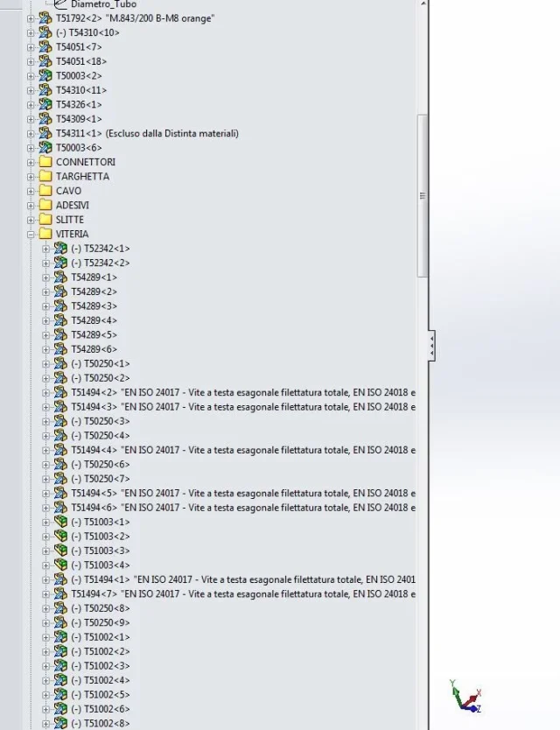Select the ADESIVI folder icon
Screen dimensions: 560x730
(x=45, y=206)
